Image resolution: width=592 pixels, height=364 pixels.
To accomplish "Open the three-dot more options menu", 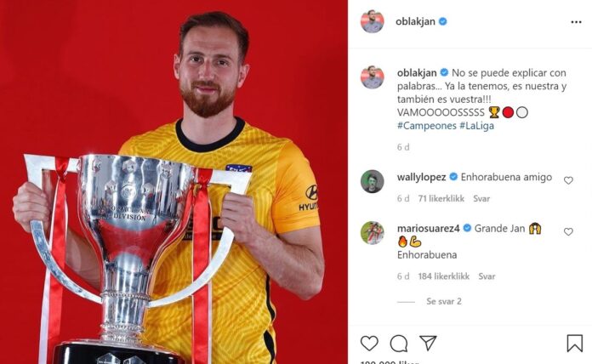I will [x=576, y=22].
